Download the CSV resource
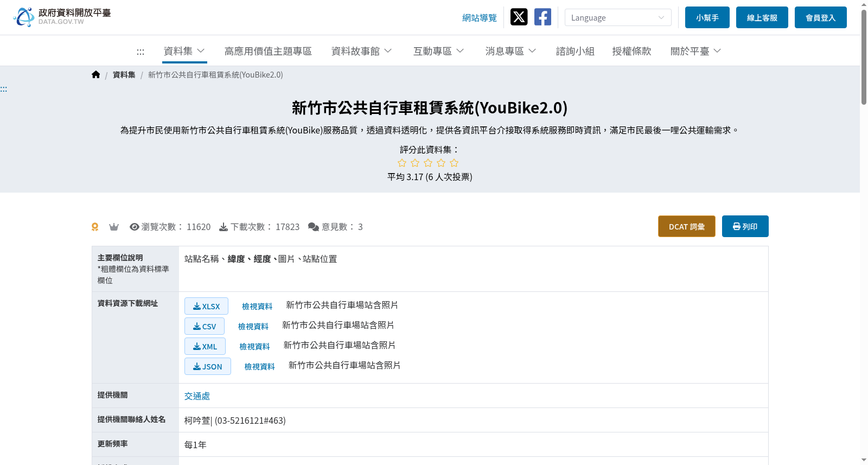This screenshot has width=868, height=465. click(x=205, y=326)
